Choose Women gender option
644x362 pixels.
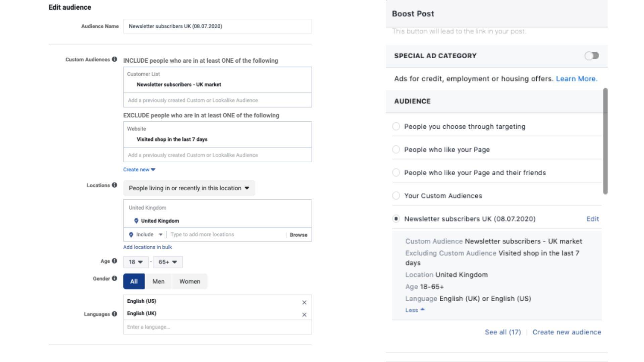[190, 281]
